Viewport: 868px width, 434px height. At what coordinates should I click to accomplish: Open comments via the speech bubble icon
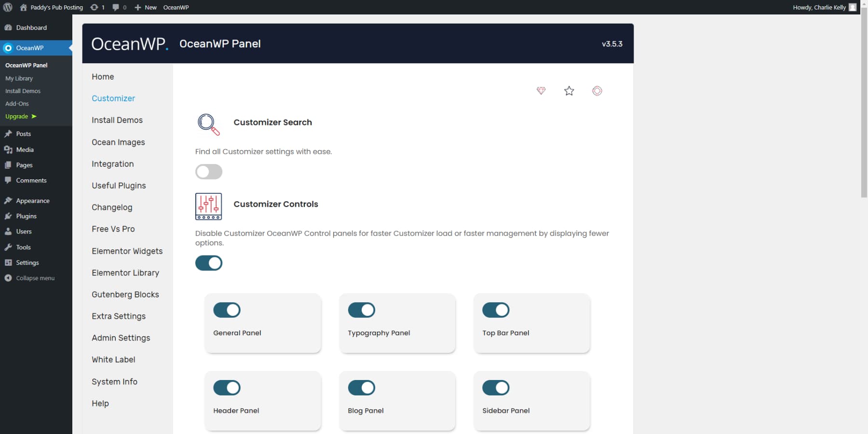pyautogui.click(x=116, y=7)
